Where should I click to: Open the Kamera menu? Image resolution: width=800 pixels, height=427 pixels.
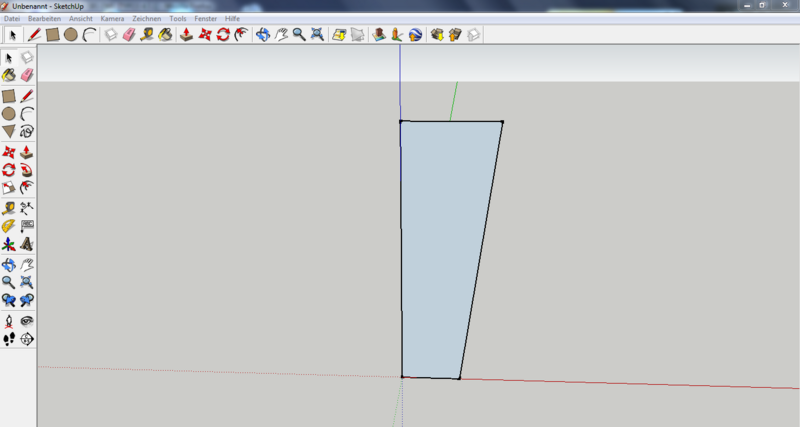[x=112, y=18]
